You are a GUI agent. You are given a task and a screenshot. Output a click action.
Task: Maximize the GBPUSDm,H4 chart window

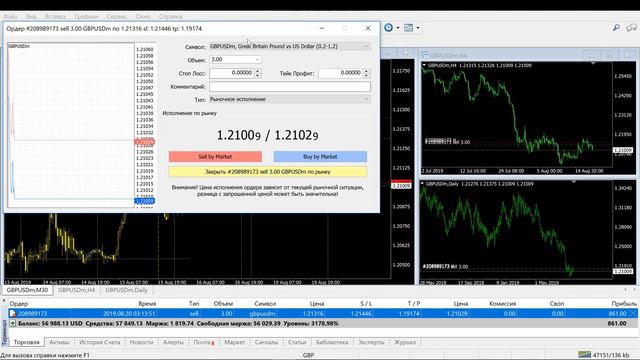click(609, 55)
